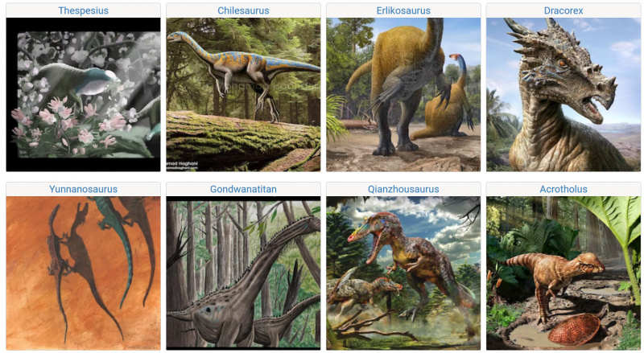This screenshot has height=353, width=644.
Task: Open the Acrotholus title link
Action: pyautogui.click(x=563, y=189)
